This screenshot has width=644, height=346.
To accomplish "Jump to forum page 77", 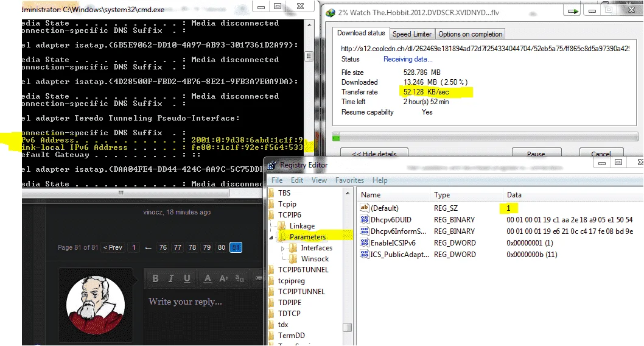I will coord(177,247).
